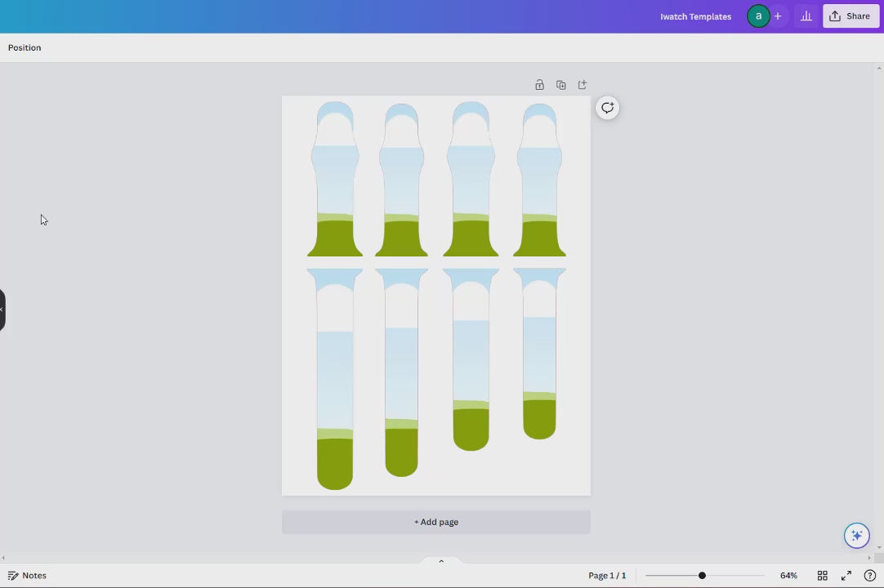Image resolution: width=884 pixels, height=588 pixels.
Task: Open the help question mark icon
Action: tap(870, 576)
